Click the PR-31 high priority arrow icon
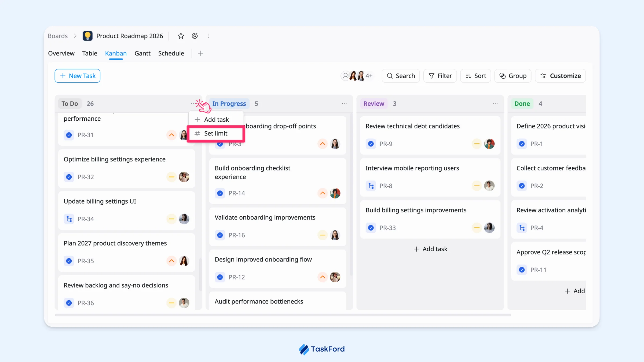 171,135
